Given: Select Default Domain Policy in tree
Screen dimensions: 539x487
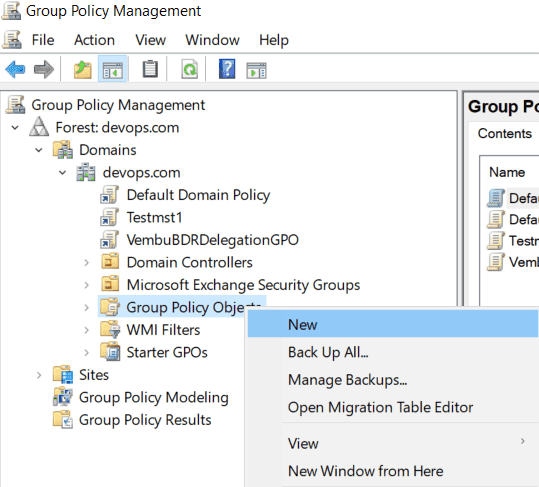Looking at the screenshot, I should (x=198, y=195).
